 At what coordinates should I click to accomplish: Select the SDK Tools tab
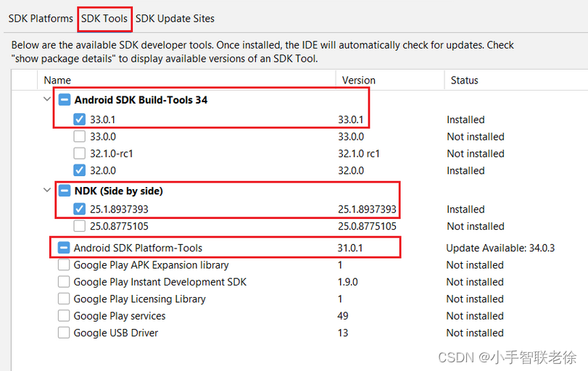[104, 18]
